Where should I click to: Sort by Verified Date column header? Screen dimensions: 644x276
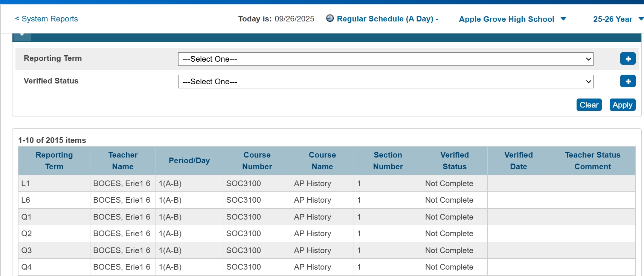coord(518,161)
